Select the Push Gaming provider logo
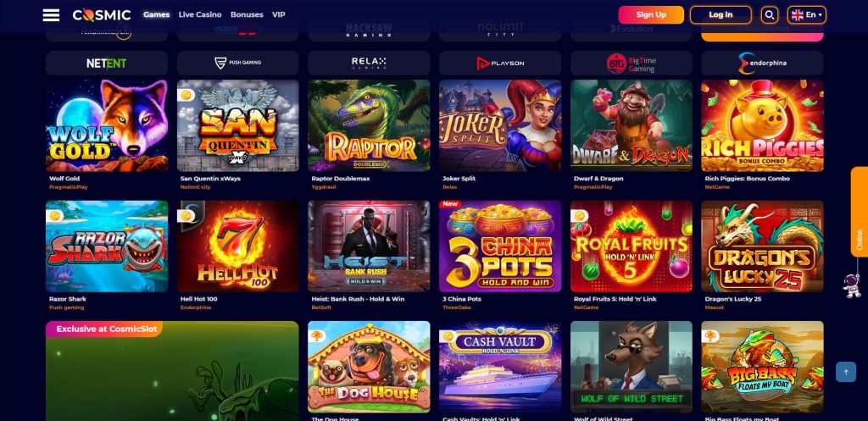 [x=237, y=63]
